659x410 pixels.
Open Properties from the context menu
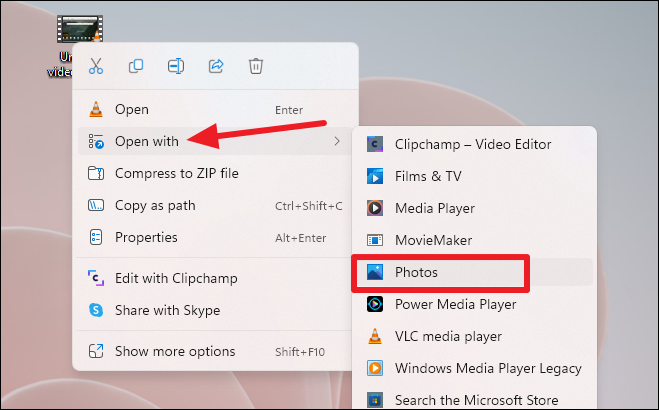tap(215, 237)
